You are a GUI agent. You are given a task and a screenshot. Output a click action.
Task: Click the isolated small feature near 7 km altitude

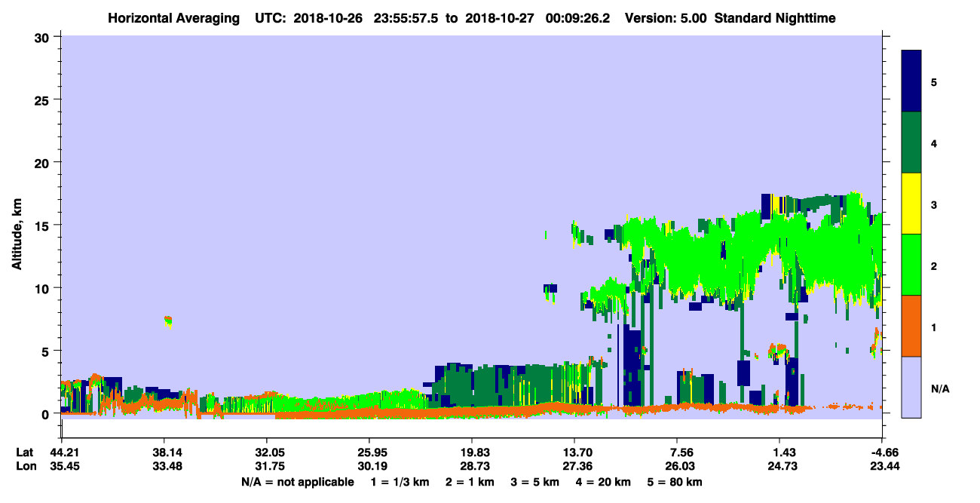coord(168,322)
